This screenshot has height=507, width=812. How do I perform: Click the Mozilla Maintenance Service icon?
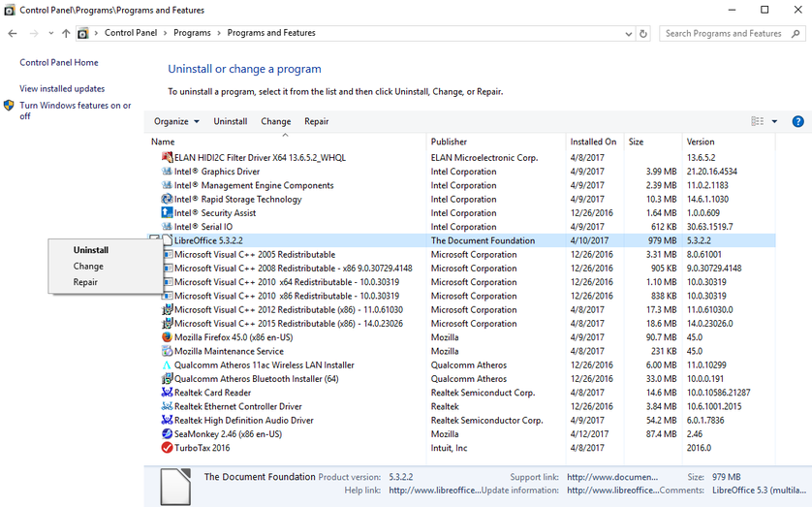click(x=167, y=351)
